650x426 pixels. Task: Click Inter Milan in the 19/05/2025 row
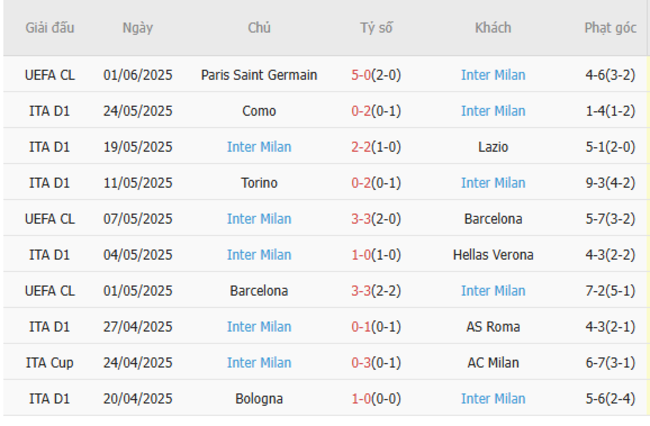click(259, 147)
